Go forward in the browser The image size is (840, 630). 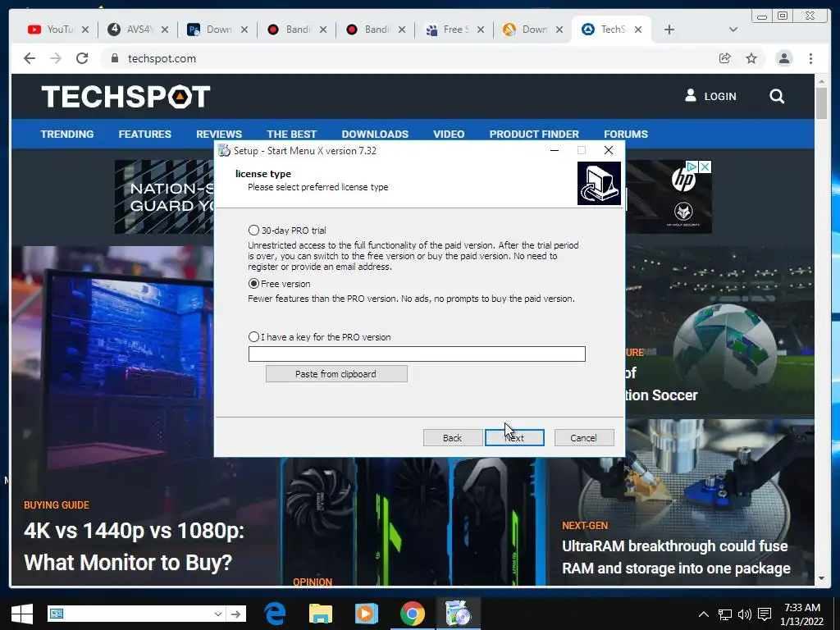(x=56, y=58)
